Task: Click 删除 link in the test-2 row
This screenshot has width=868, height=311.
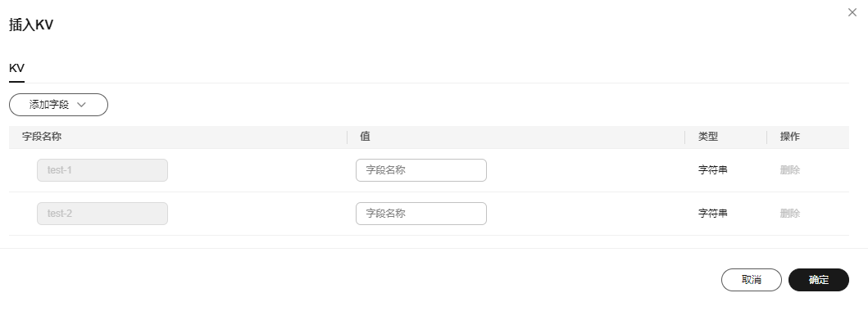Action: [790, 214]
